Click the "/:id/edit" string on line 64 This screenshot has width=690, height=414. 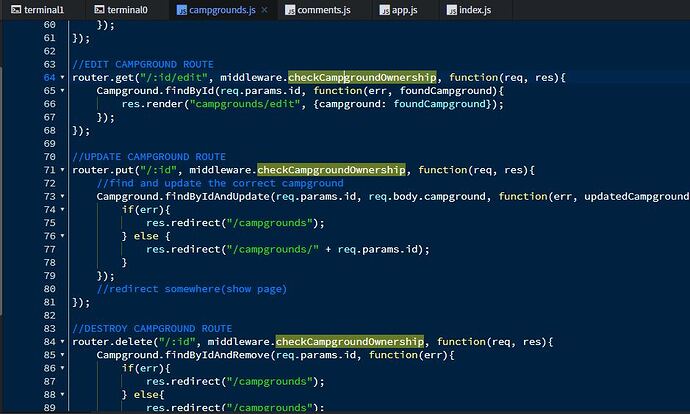point(174,77)
